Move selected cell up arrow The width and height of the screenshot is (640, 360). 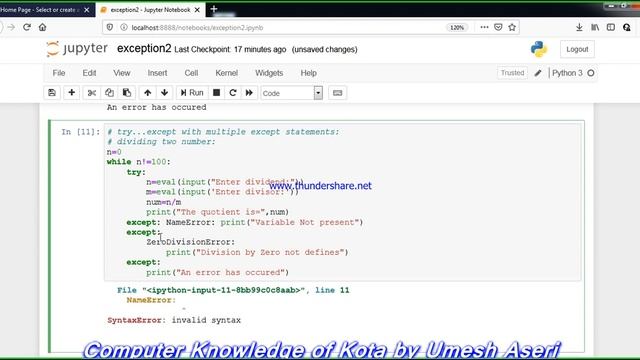[x=147, y=93]
